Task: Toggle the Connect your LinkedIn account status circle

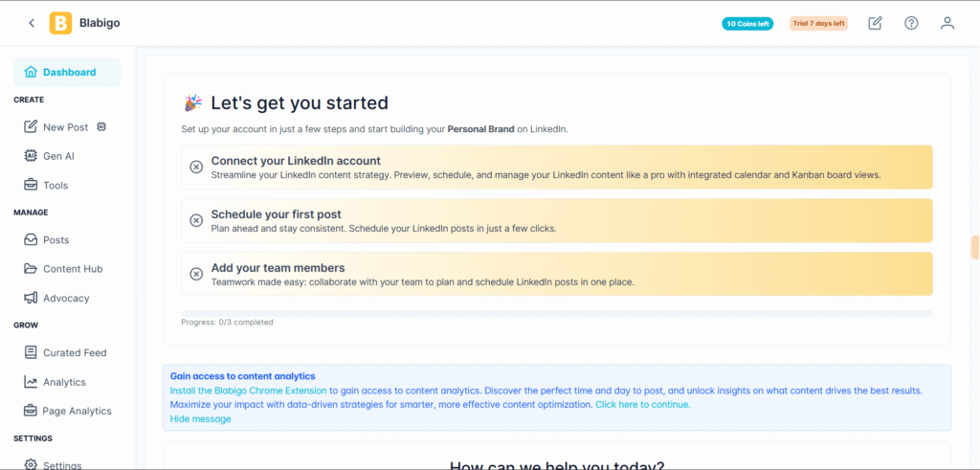Action: coord(196,168)
